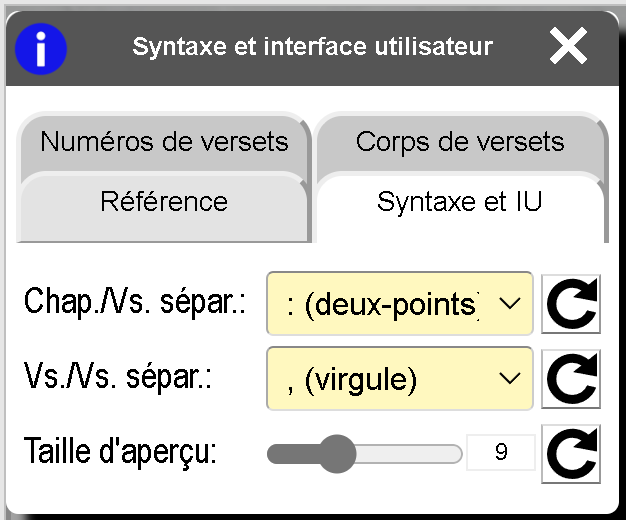Open the virgule separator dropdown
The image size is (626, 520).
tap(385, 379)
